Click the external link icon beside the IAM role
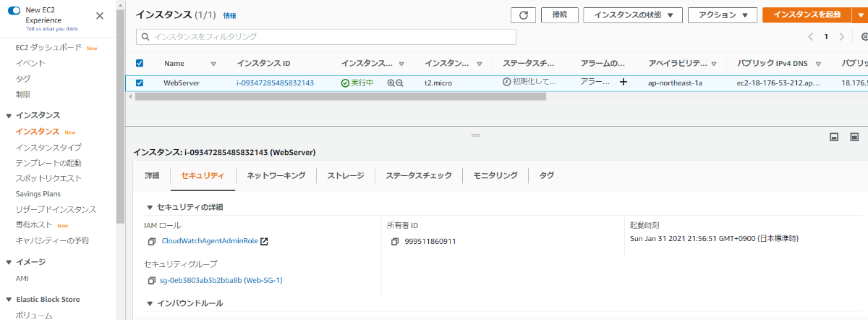Screen dimensions: 868x320 pos(264,241)
